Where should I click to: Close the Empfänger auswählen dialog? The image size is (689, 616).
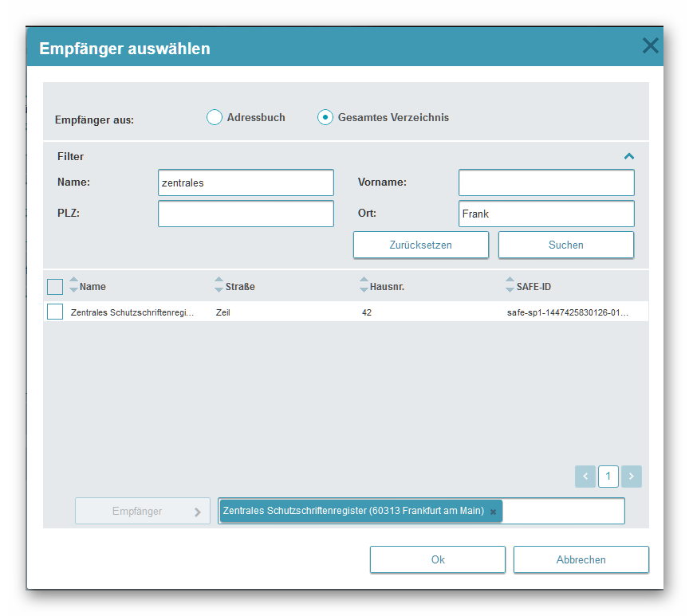pos(650,46)
